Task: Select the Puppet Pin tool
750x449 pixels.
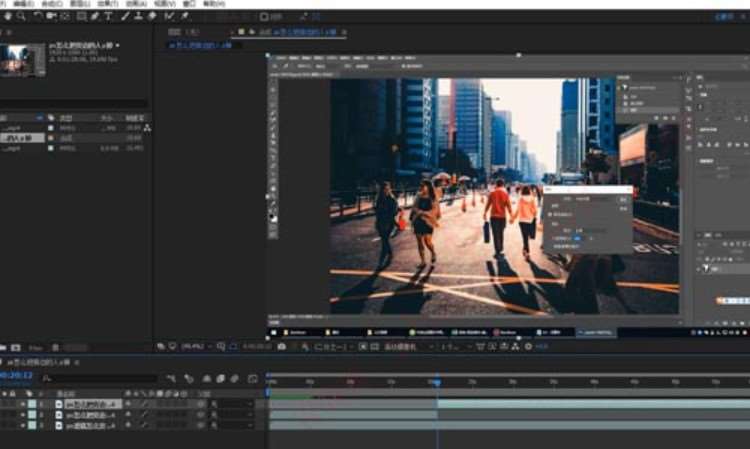Action: [x=185, y=16]
